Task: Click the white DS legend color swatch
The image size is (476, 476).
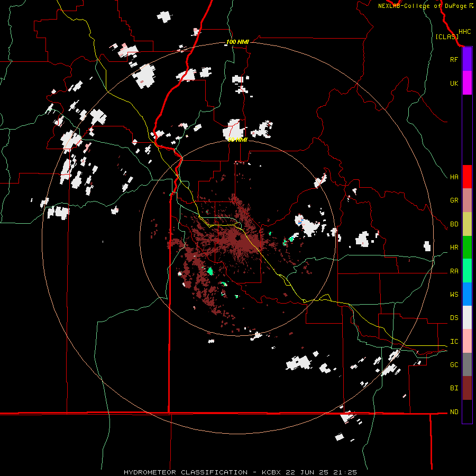Action: click(467, 317)
